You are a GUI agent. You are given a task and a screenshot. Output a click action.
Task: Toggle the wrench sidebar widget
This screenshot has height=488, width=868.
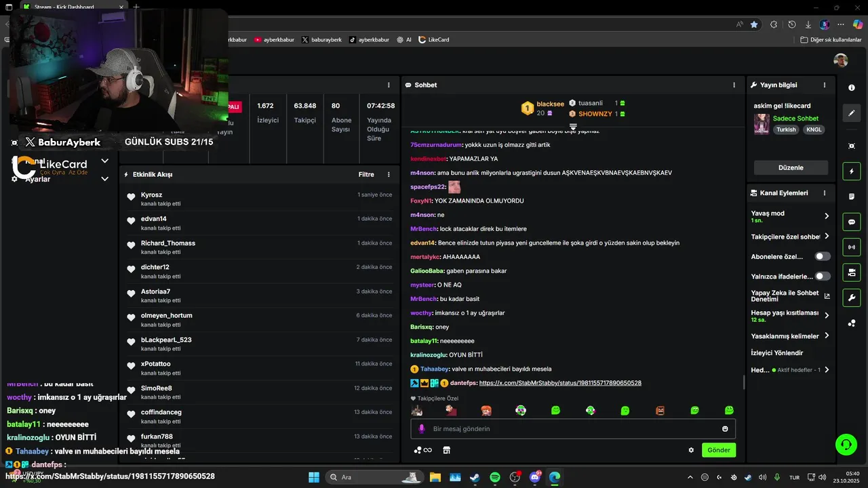pos(852,298)
